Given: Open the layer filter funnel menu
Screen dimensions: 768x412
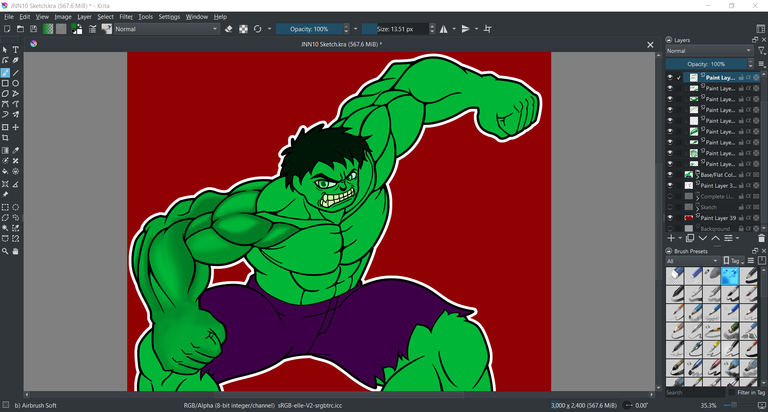Looking at the screenshot, I should (762, 50).
